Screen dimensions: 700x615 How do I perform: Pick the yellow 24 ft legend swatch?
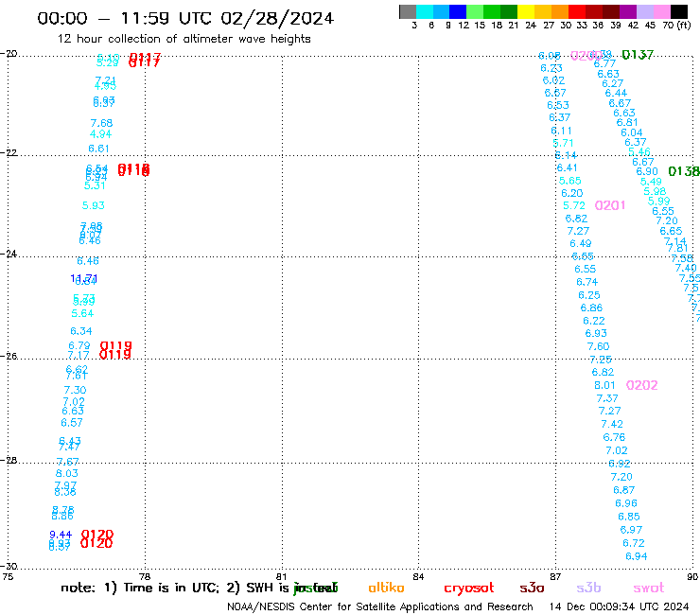click(x=526, y=11)
